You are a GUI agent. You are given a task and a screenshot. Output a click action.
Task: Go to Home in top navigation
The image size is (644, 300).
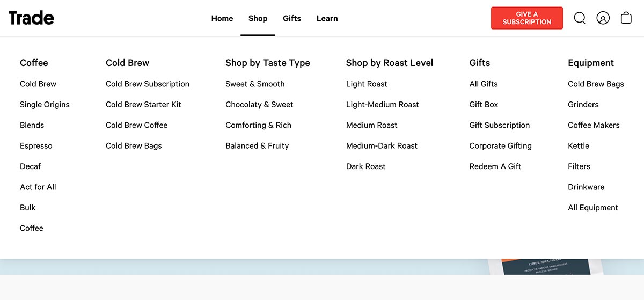222,18
